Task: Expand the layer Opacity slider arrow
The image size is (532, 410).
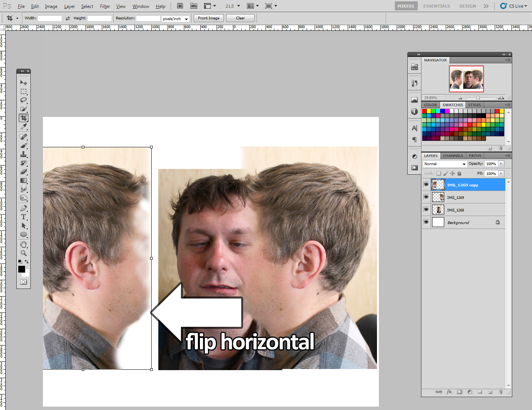Action: click(x=501, y=164)
